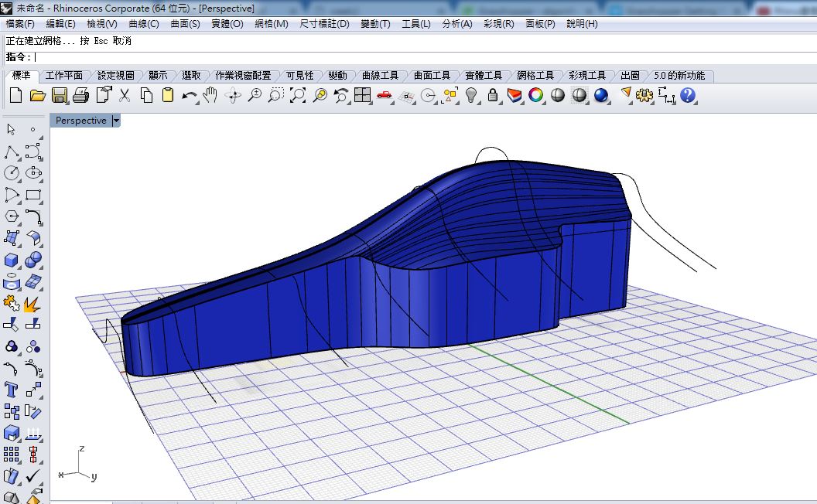Click the Perspective viewport title label
This screenshot has width=817, height=504.
coord(80,121)
